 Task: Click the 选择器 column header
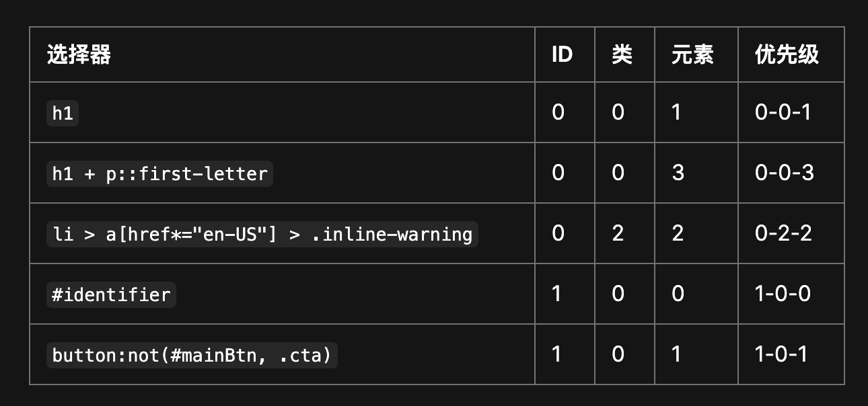(79, 54)
